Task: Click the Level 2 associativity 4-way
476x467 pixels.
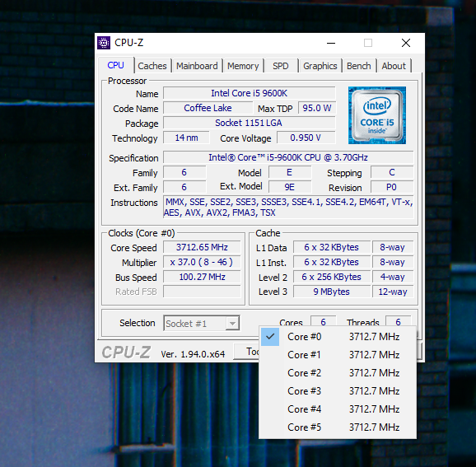Action: tap(393, 277)
